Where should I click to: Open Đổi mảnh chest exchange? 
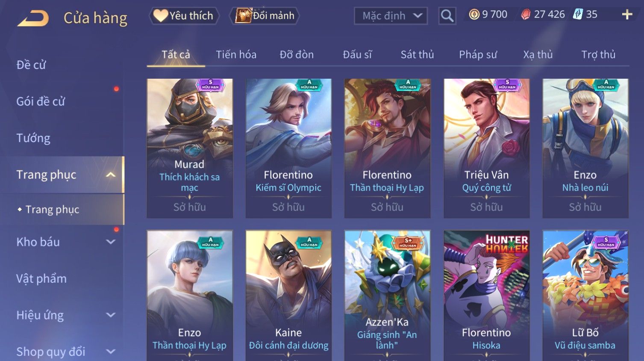click(265, 16)
